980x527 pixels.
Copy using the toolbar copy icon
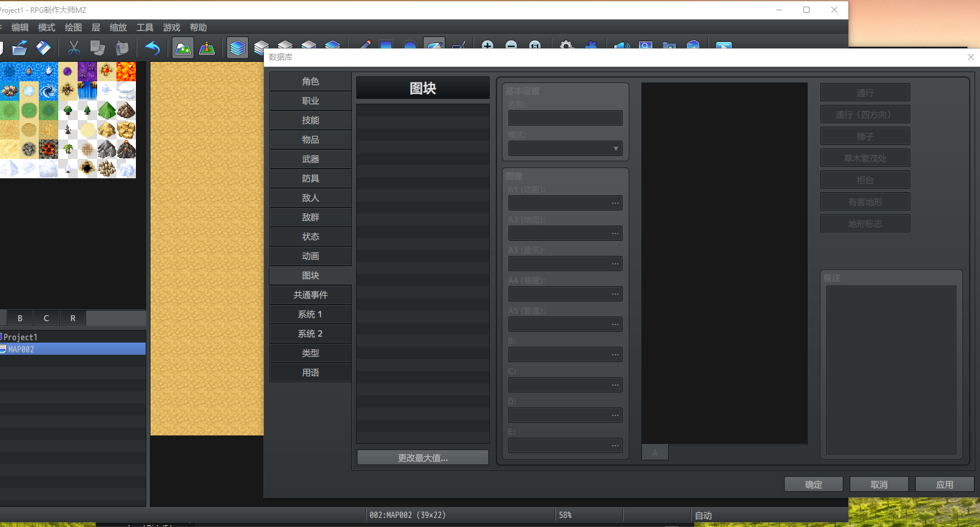(x=98, y=48)
